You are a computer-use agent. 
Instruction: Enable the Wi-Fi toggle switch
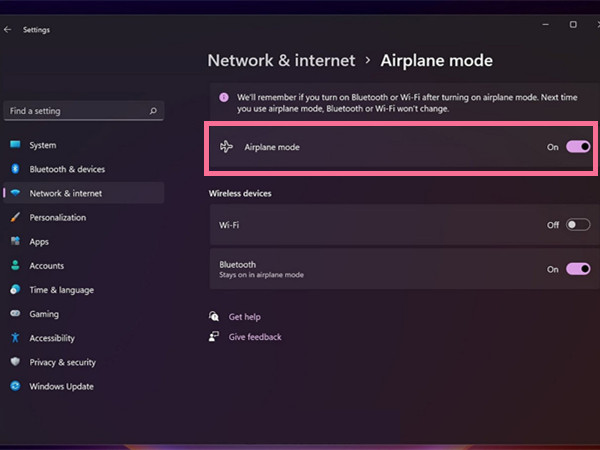(578, 225)
